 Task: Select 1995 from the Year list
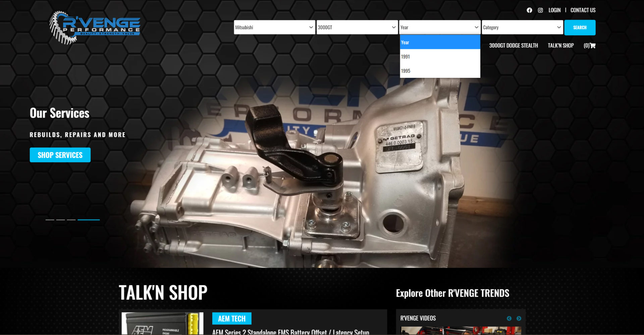coord(440,71)
